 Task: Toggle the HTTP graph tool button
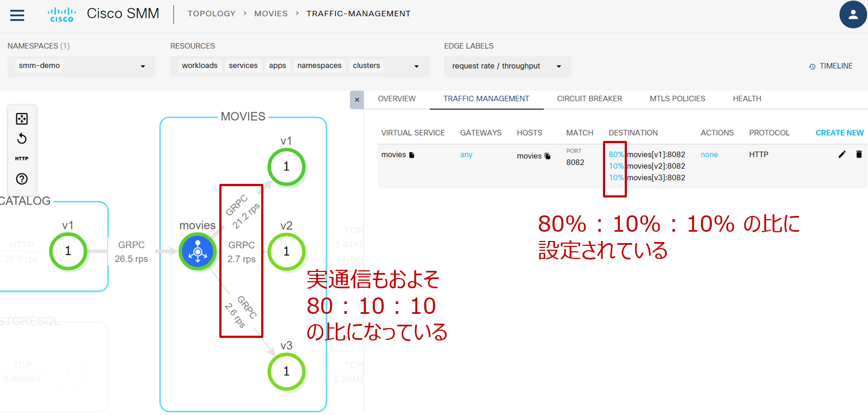coord(22,158)
